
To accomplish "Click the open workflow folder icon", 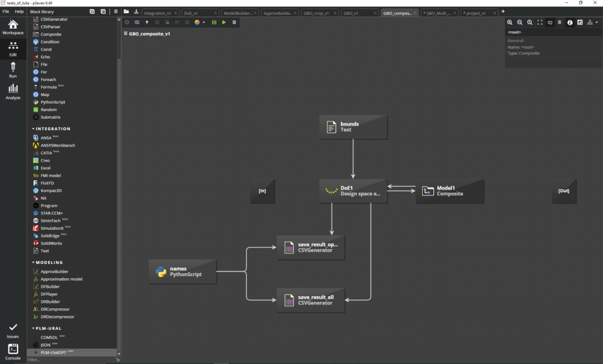I will coord(126,11).
